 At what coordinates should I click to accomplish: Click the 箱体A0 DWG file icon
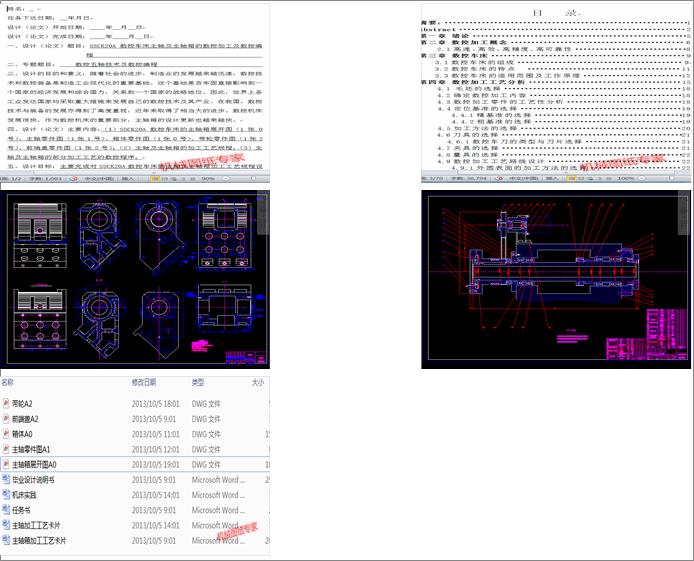6,434
